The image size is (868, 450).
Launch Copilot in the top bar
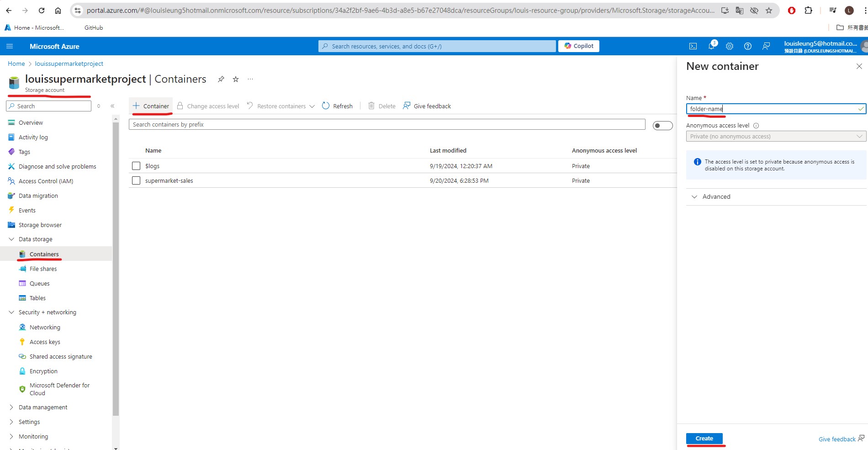click(x=578, y=46)
